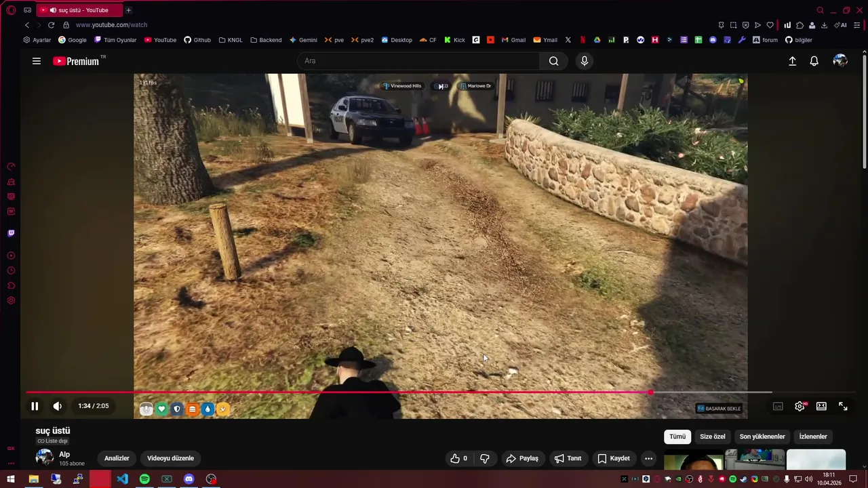Screen dimensions: 868x488
Task: Open the more actions ellipsis menu
Action: click(648, 458)
